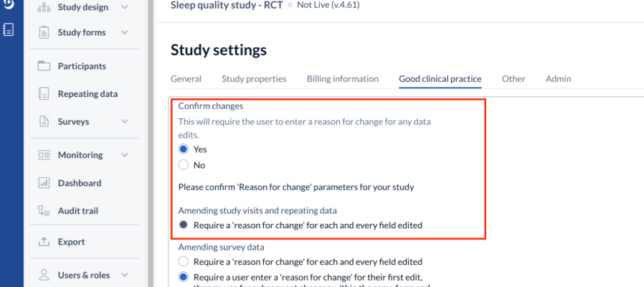Image resolution: width=644 pixels, height=287 pixels.
Task: Click the Audit trail icon
Action: coord(44,211)
